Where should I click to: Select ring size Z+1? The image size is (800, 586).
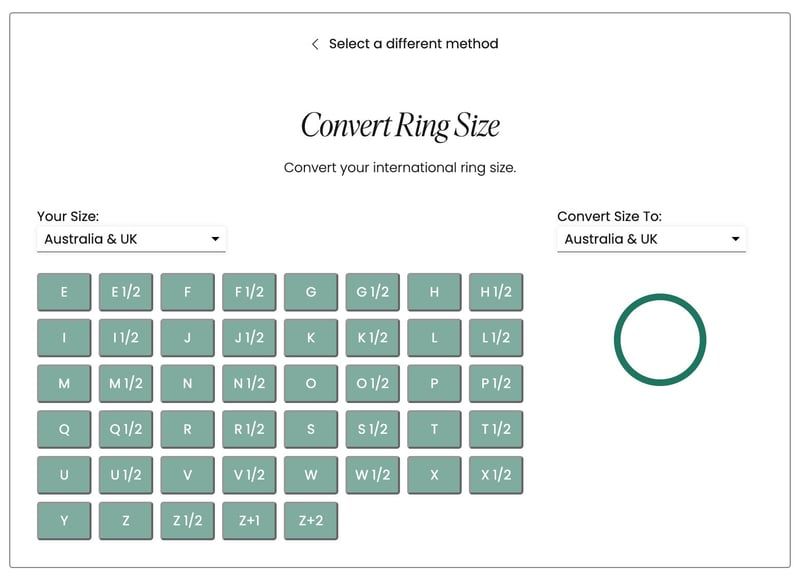(249, 521)
